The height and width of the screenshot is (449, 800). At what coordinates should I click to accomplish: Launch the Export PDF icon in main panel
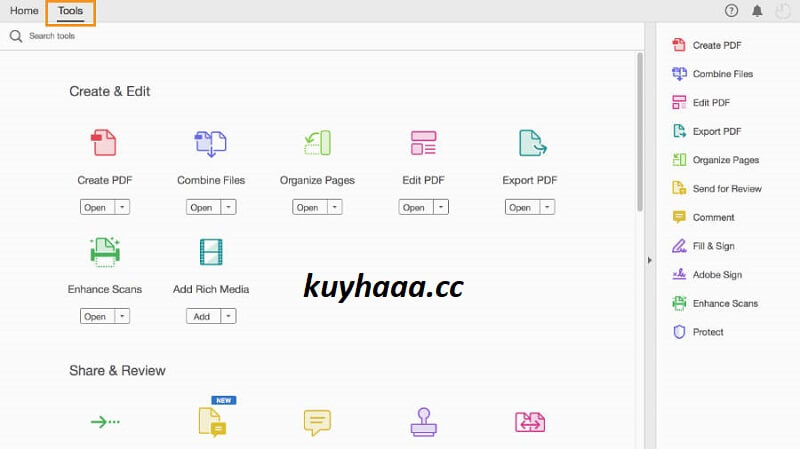pos(532,143)
